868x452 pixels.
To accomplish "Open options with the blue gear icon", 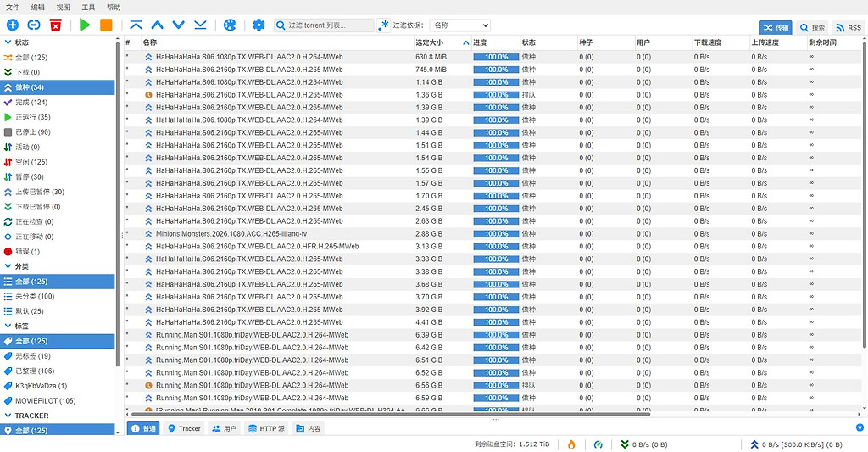I will (x=259, y=25).
